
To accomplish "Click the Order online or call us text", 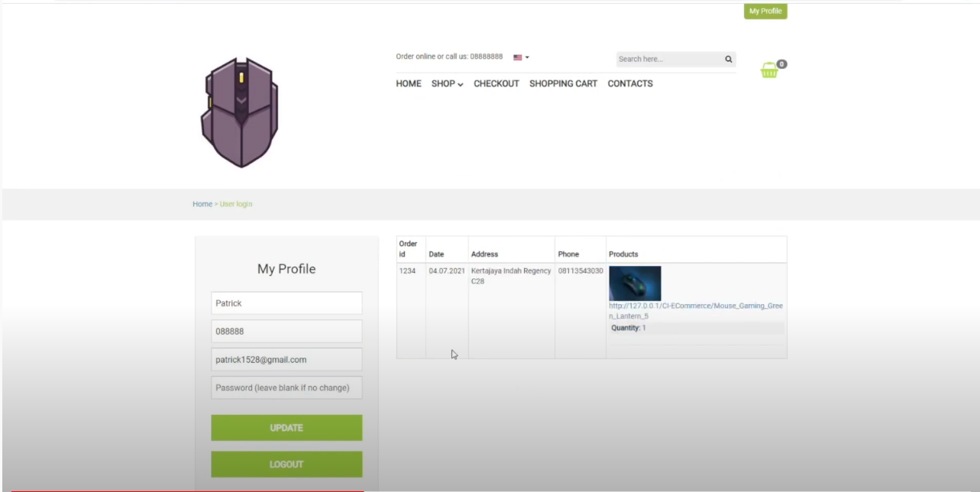I will [449, 57].
